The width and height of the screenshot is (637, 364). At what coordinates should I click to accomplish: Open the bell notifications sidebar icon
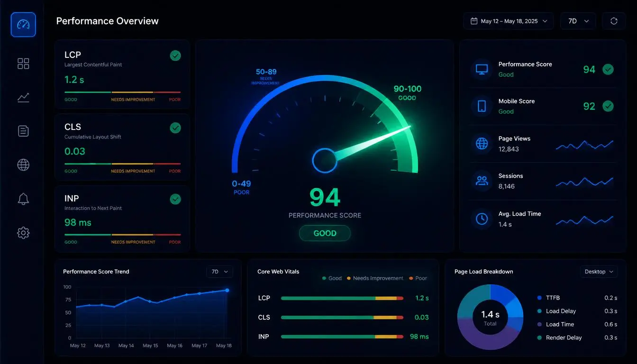tap(23, 199)
